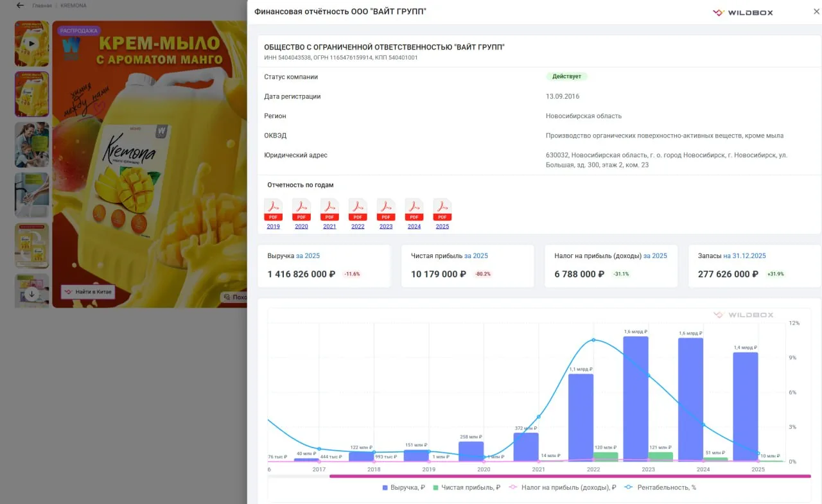Screen dimensions: 822x504
Task: Go to the Главная breadcrumb
Action: pos(42,6)
